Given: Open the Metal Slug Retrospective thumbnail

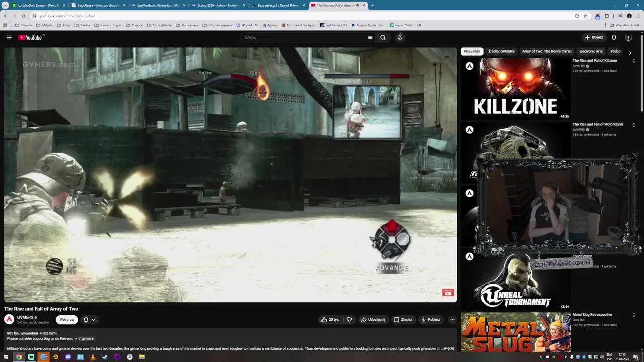Looking at the screenshot, I should coord(516,331).
